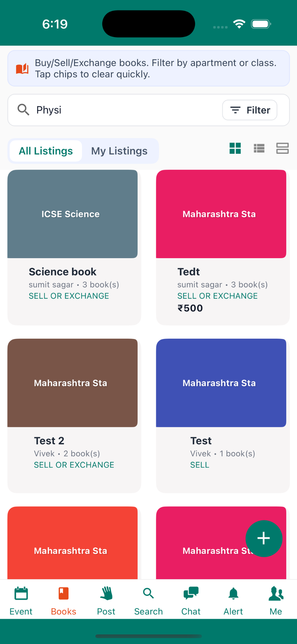Tap the search magnifier icon
Image resolution: width=297 pixels, height=644 pixels.
(x=23, y=110)
